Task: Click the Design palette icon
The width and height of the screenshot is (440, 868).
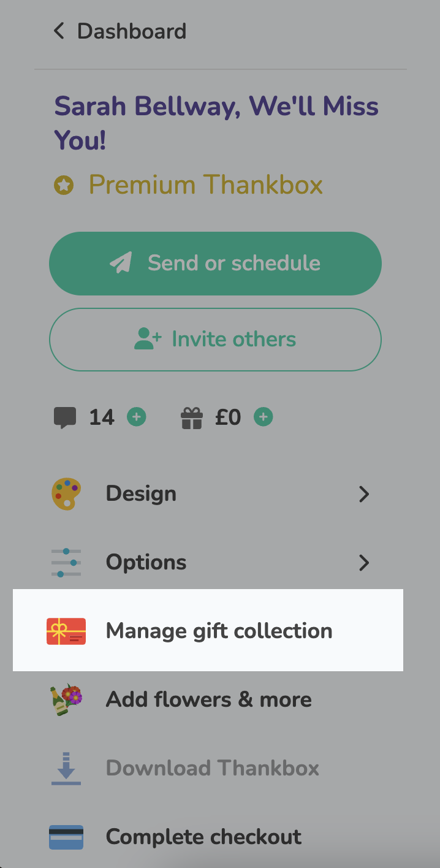Action: (66, 493)
